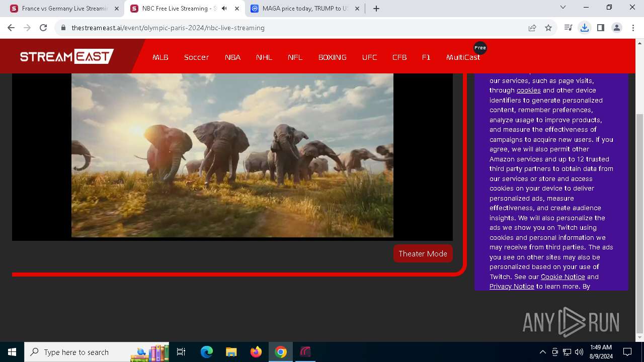Show hidden system tray icons
This screenshot has height=362, width=644.
(x=542, y=352)
